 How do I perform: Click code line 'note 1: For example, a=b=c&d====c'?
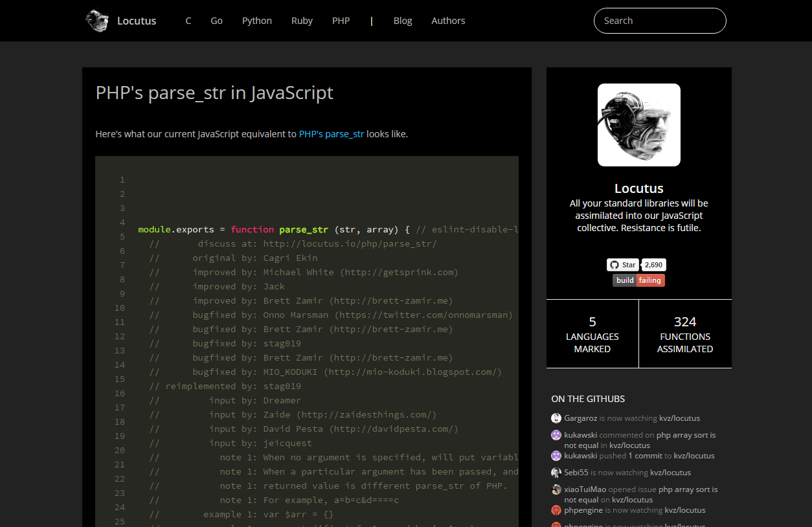pos(274,500)
